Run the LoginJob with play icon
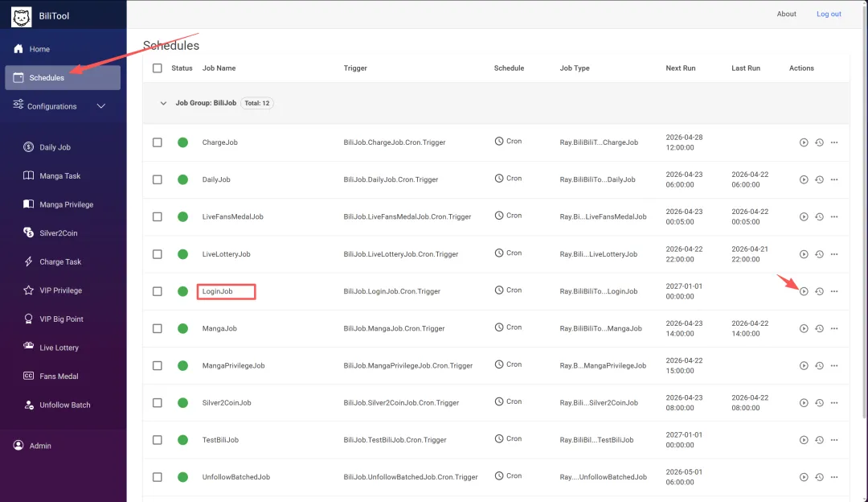The width and height of the screenshot is (868, 502). click(x=804, y=291)
